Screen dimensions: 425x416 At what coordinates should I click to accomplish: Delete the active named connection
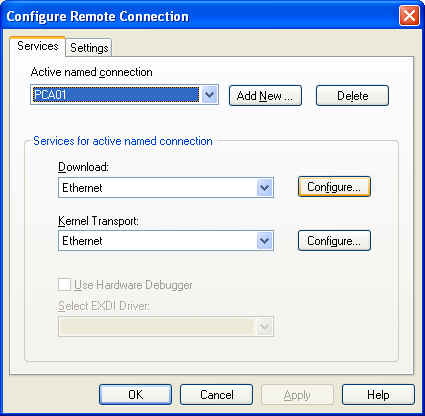click(352, 96)
